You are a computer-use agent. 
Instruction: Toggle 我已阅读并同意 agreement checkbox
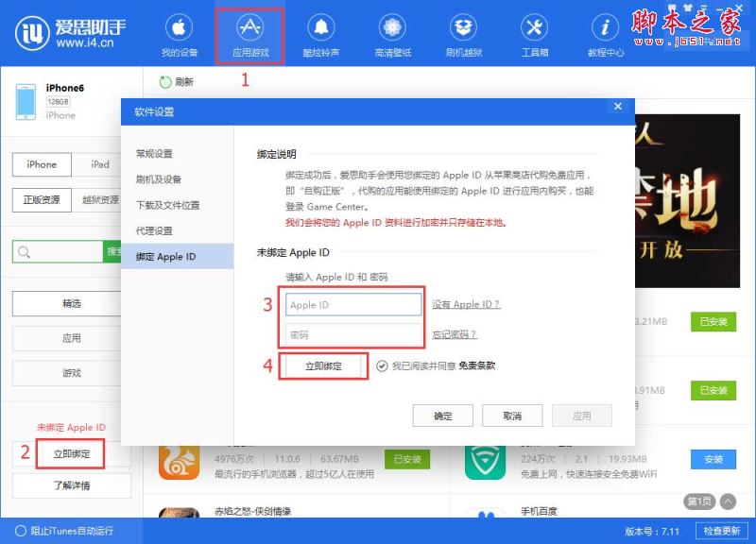(382, 365)
